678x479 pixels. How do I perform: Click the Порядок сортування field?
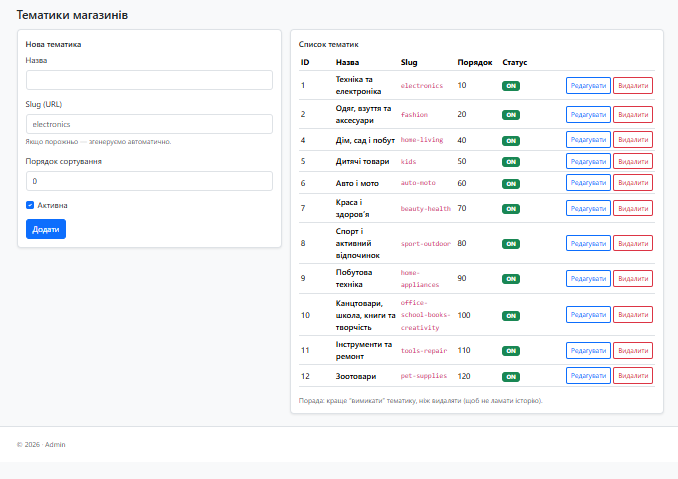pos(149,181)
